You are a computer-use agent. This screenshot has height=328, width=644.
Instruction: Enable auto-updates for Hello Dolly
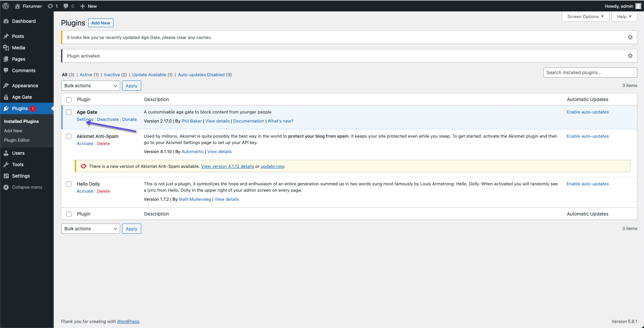coord(588,184)
